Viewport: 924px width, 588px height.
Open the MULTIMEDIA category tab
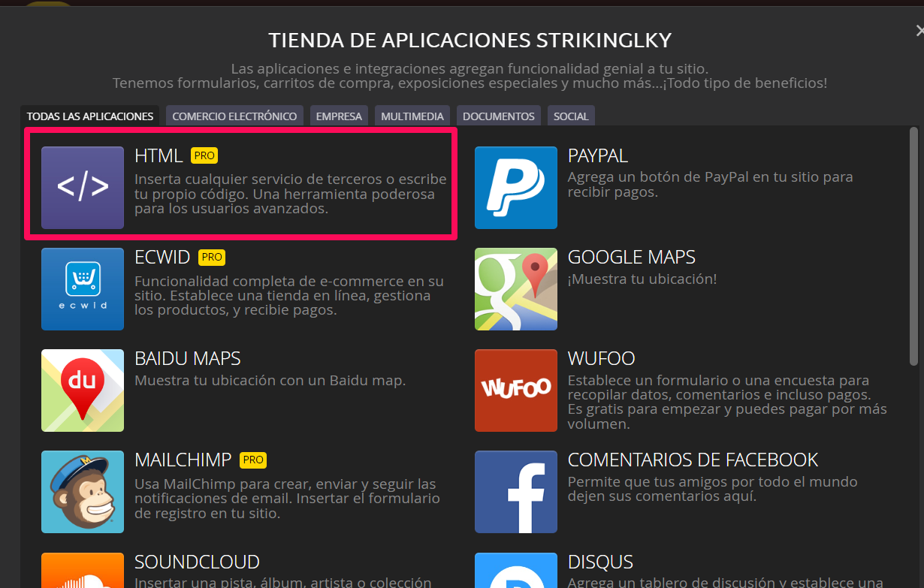pos(412,116)
